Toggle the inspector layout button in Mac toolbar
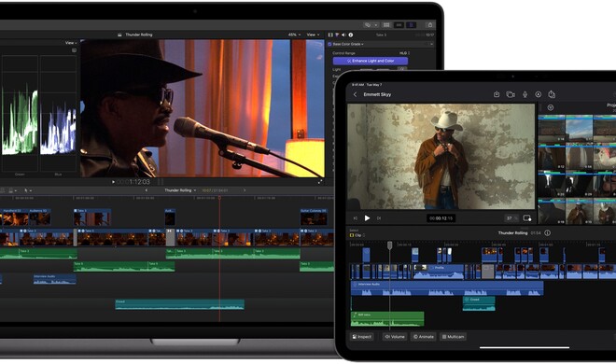Screen dimensions: 616x364 [411, 25]
